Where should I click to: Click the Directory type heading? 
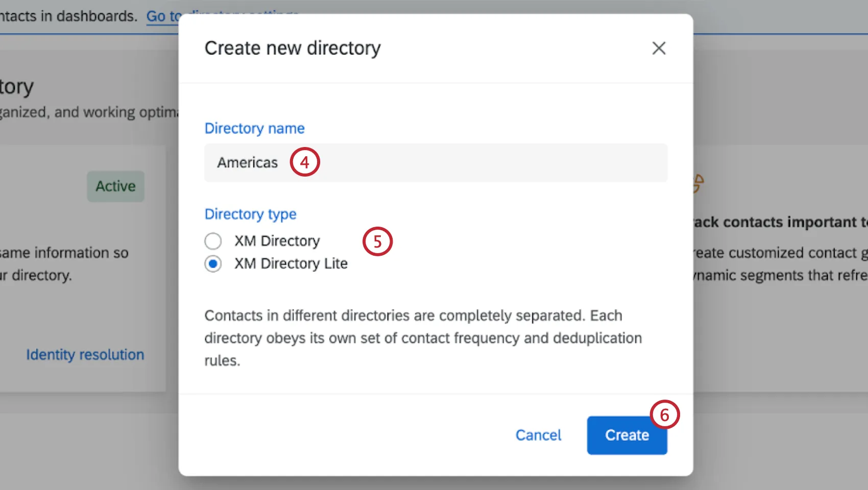(250, 214)
